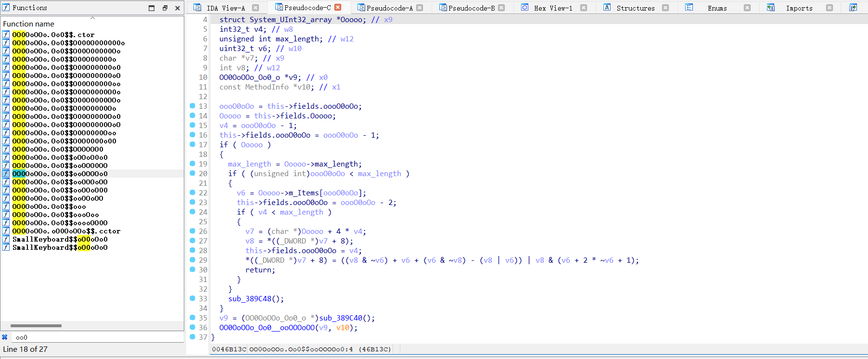Click m_Items on line 22
Image resolution: width=868 pixels, height=359 pixels.
point(304,192)
